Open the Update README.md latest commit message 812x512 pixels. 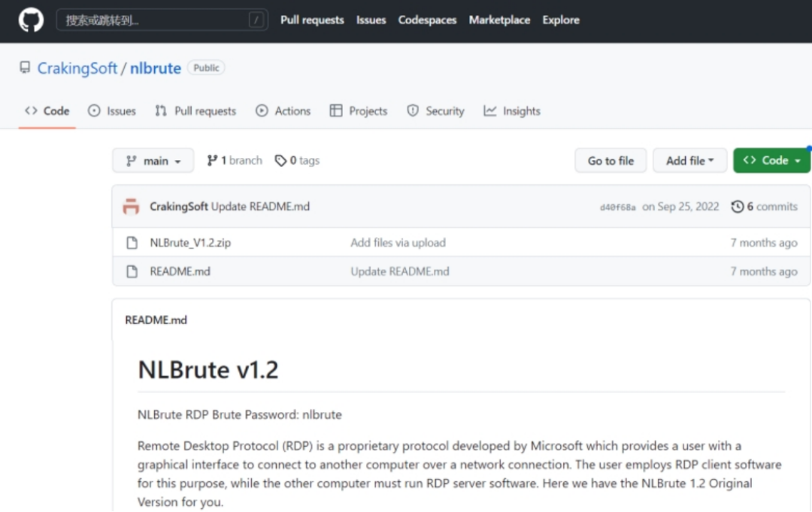coord(260,207)
